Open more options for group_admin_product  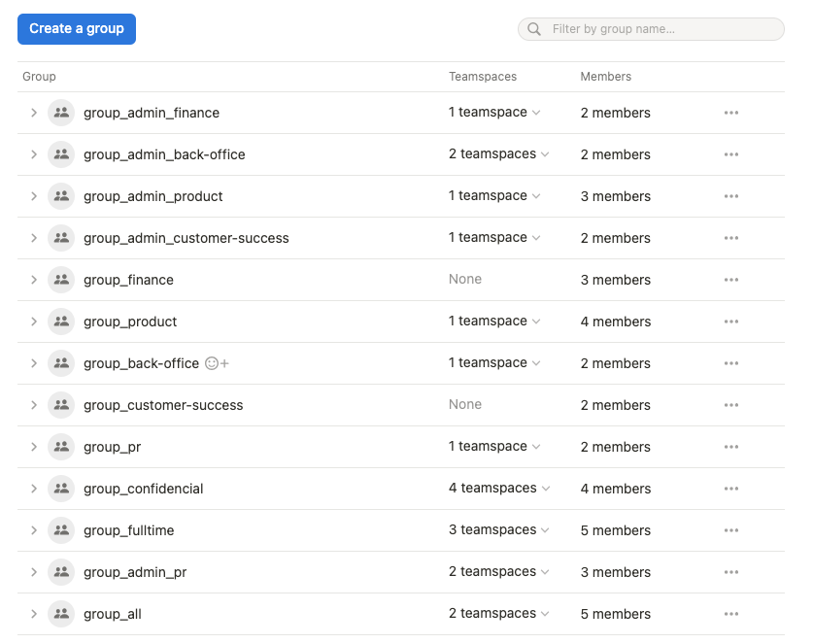731,196
